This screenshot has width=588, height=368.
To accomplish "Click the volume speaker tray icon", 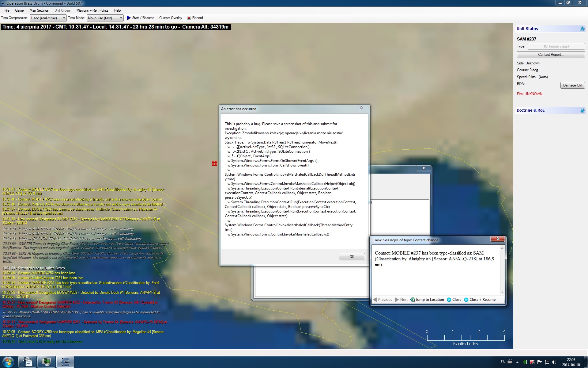I will pyautogui.click(x=554, y=362).
